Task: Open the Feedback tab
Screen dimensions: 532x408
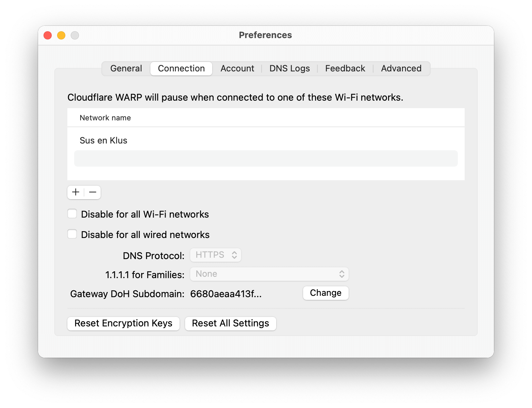Action: (345, 68)
